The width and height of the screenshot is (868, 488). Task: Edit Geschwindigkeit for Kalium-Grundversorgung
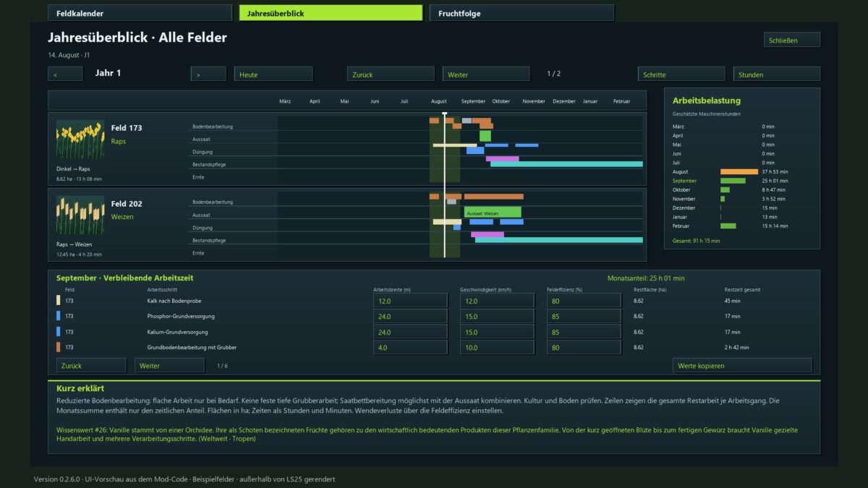[x=498, y=332]
